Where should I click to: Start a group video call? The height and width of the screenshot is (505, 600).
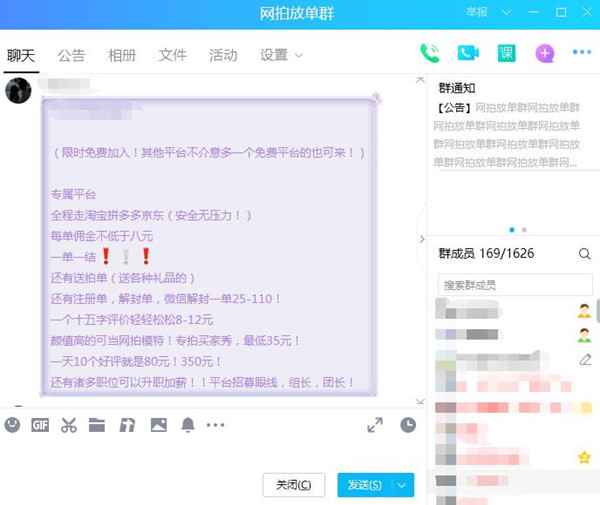(468, 53)
